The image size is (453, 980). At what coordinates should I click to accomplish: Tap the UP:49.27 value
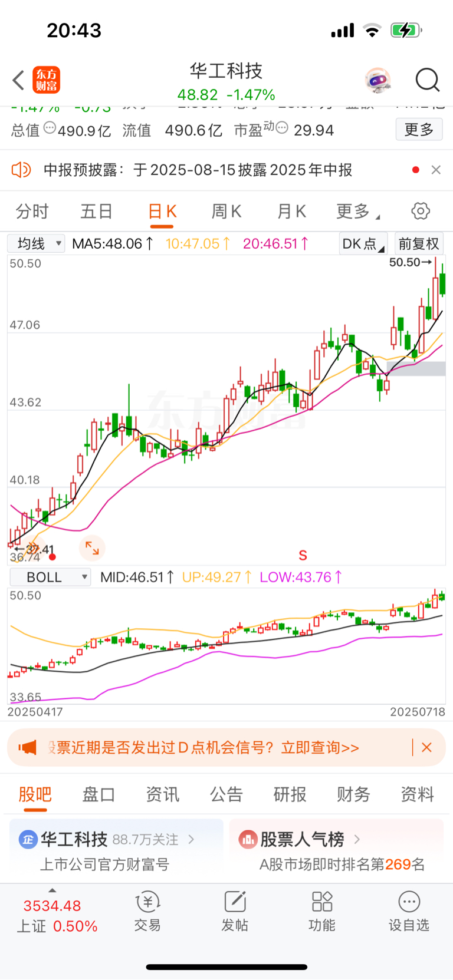218,577
